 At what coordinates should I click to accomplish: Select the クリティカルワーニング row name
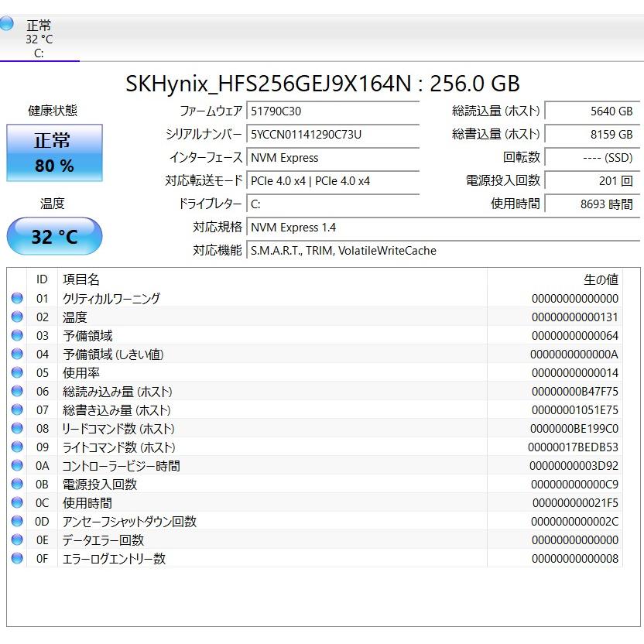[x=111, y=299]
